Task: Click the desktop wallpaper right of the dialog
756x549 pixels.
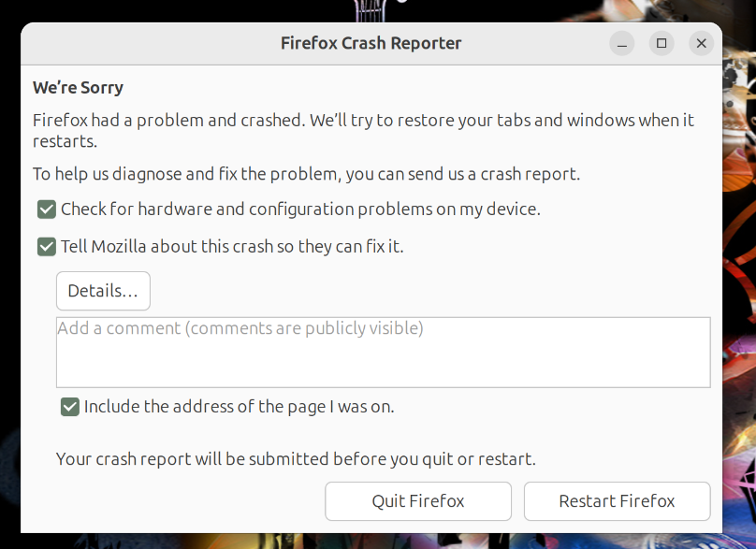Action: coord(739,289)
